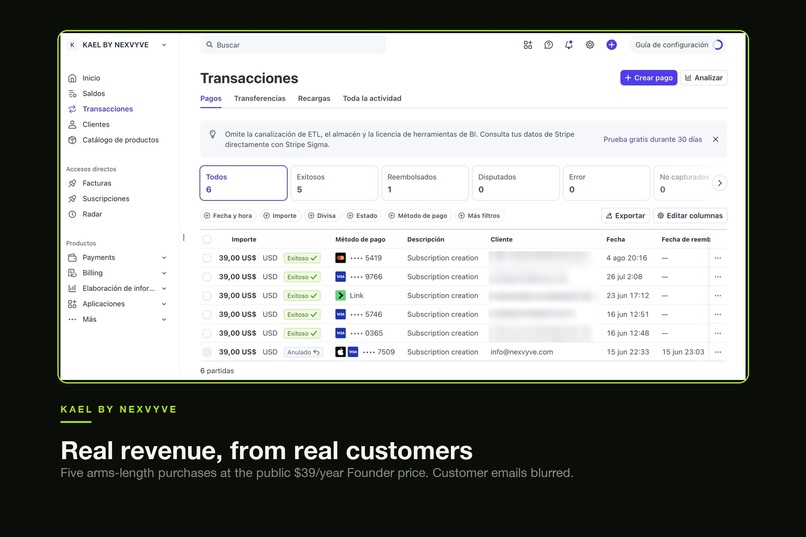Select the Disputados status card
Viewport: 806px width, 537px height.
(516, 183)
